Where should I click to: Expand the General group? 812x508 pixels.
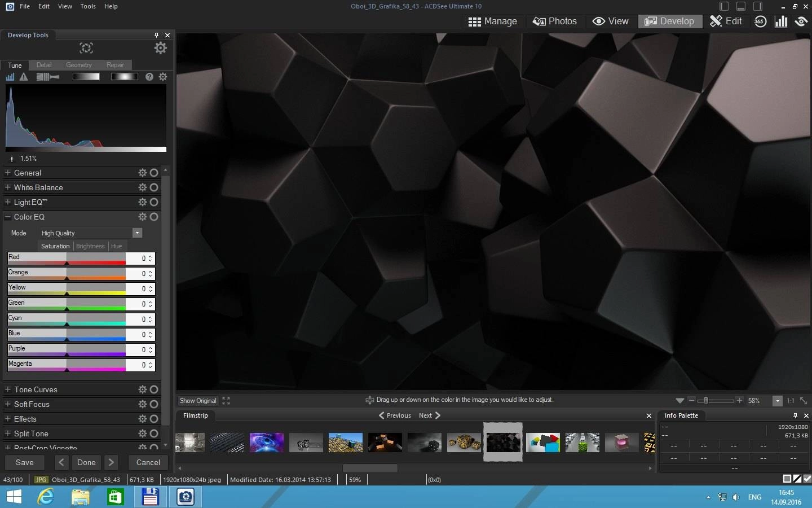coord(8,173)
